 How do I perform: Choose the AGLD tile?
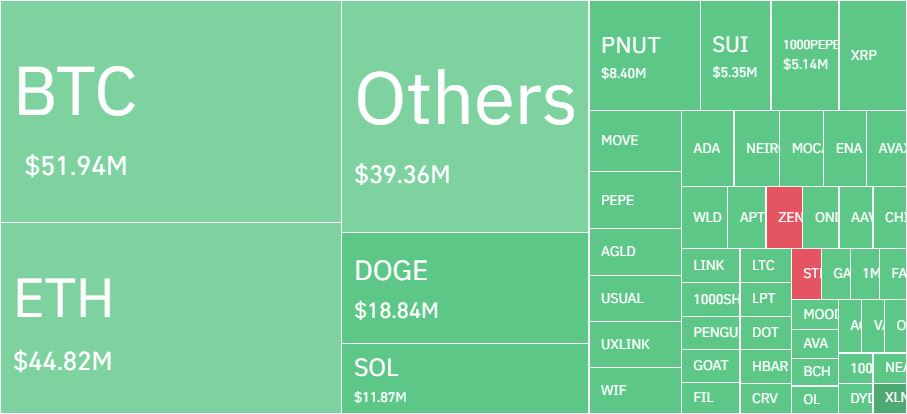click(x=635, y=252)
